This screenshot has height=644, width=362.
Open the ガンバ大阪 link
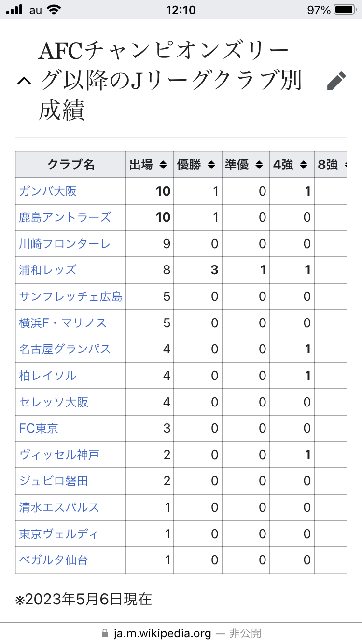tap(48, 191)
